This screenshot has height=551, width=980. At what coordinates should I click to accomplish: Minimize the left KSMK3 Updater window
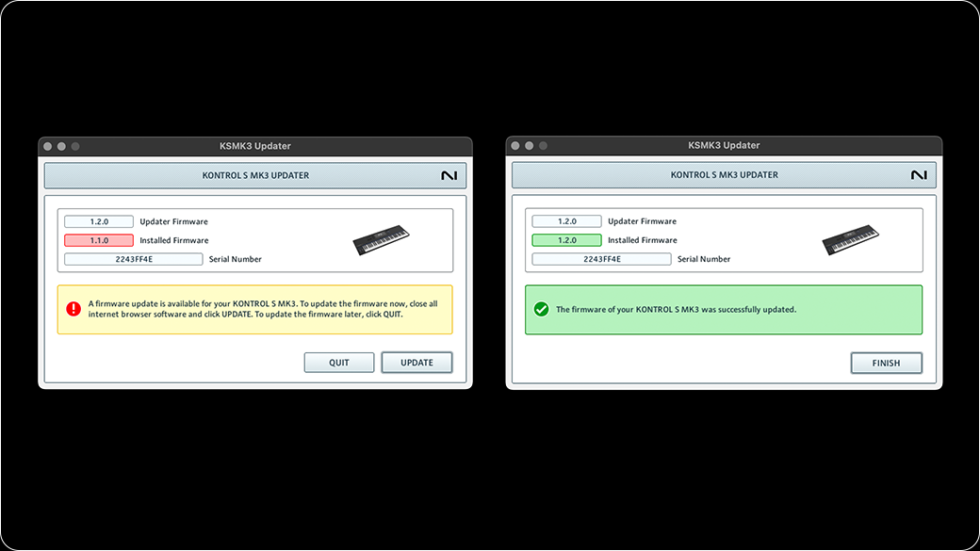click(x=61, y=146)
